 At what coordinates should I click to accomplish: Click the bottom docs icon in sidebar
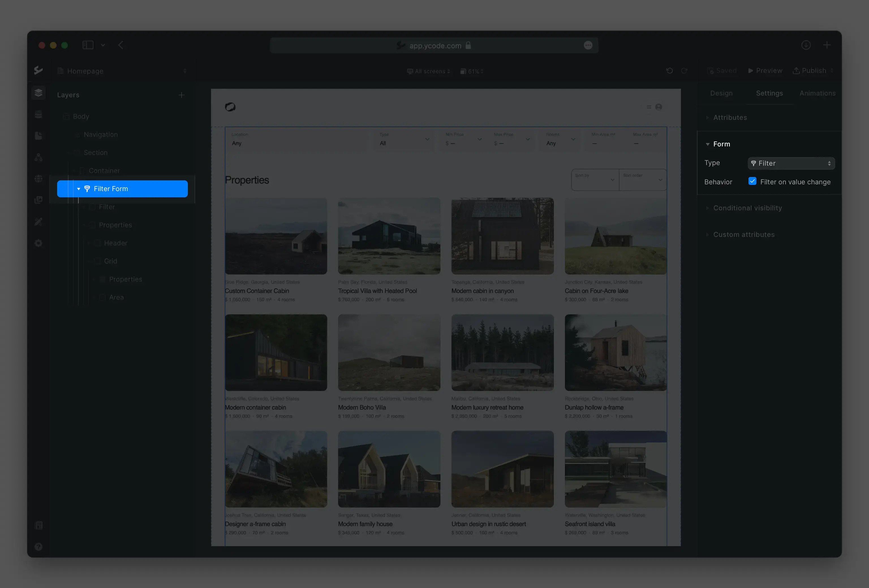tap(38, 525)
